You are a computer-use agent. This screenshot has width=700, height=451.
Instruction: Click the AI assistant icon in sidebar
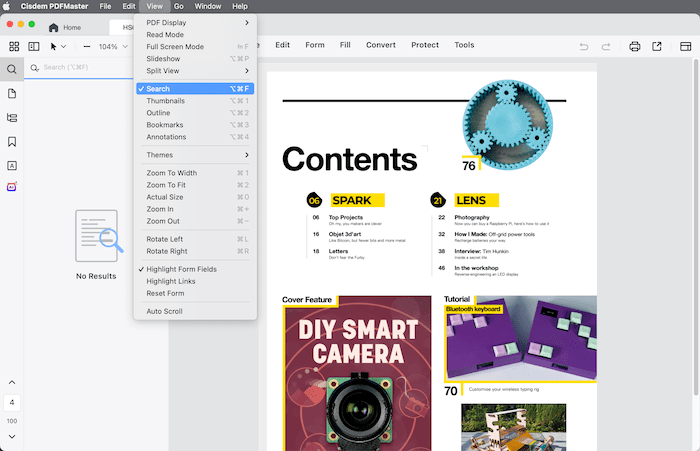(12, 187)
